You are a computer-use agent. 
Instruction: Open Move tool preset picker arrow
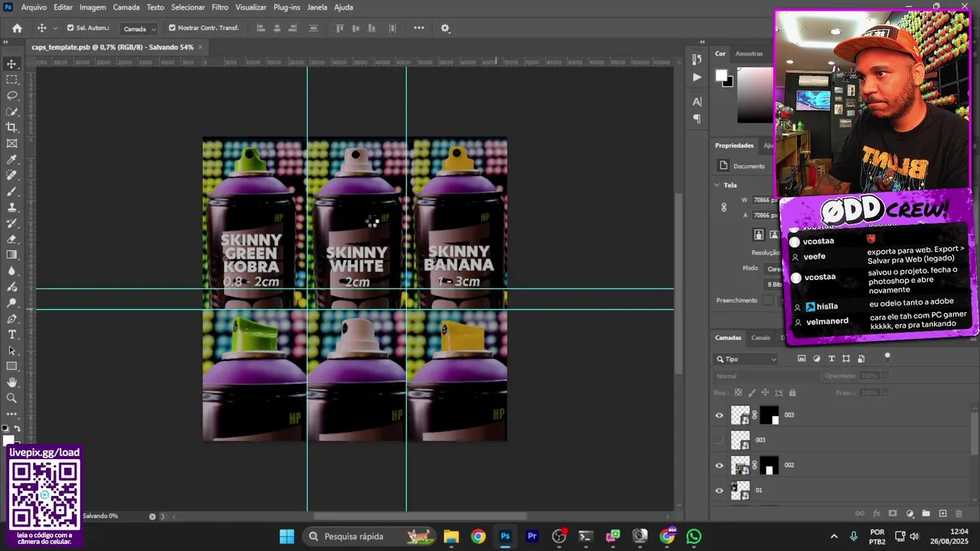55,28
